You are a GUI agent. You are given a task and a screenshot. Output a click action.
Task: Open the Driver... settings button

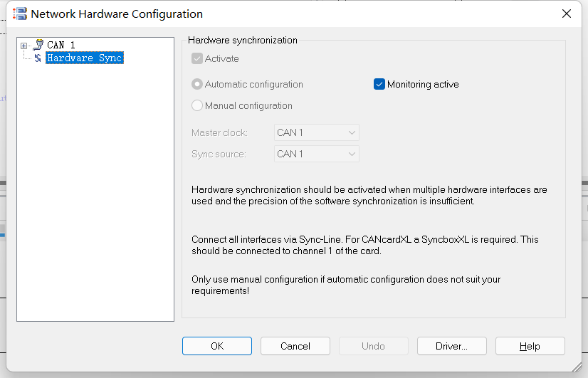pos(452,346)
